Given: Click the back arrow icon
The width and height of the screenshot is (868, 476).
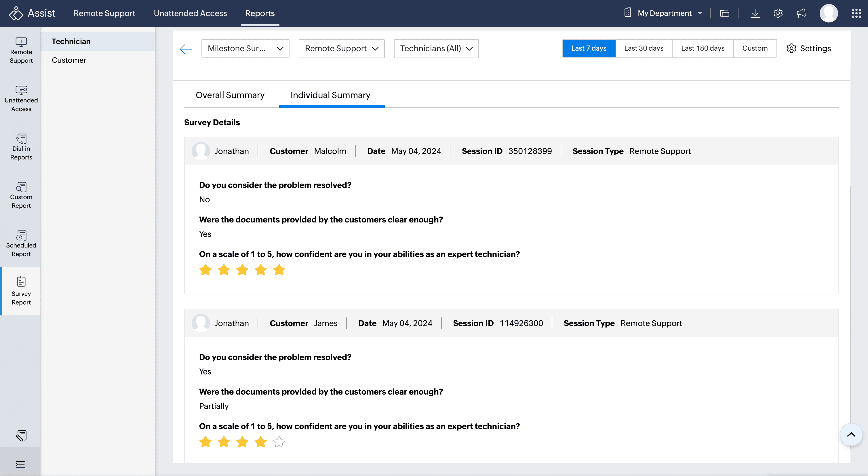Looking at the screenshot, I should pyautogui.click(x=186, y=49).
